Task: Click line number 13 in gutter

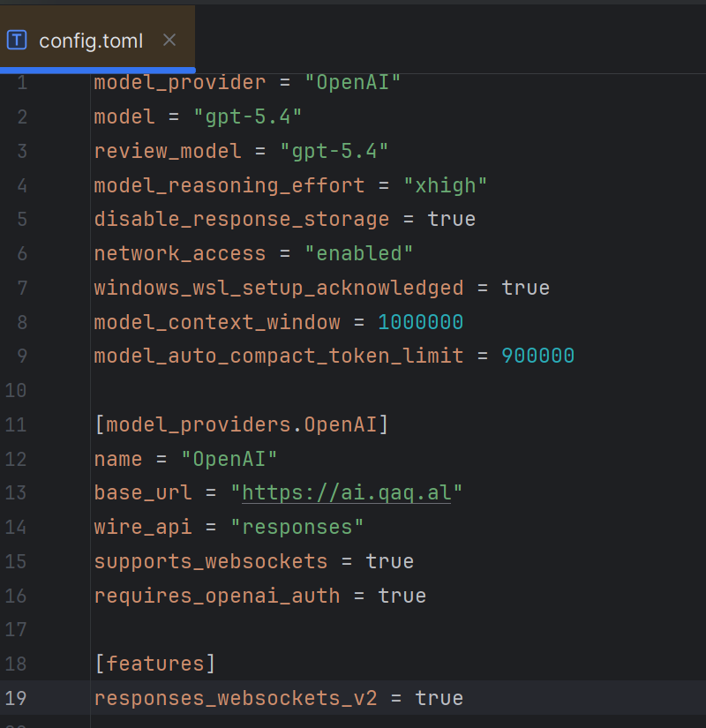Action: pyautogui.click(x=16, y=492)
